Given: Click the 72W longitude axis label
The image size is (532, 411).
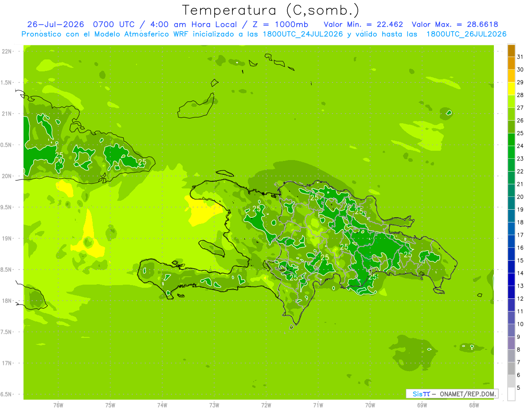Looking at the screenshot, I should point(266,405).
